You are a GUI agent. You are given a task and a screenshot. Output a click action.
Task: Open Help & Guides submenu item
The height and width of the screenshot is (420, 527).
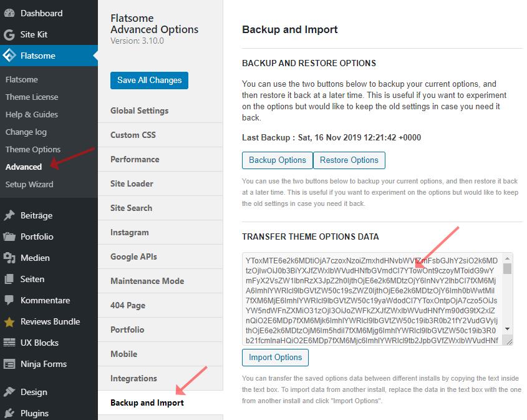[32, 114]
